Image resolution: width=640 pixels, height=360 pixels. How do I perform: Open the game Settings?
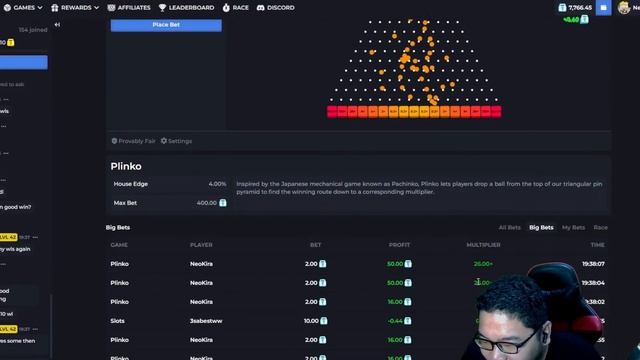(176, 141)
